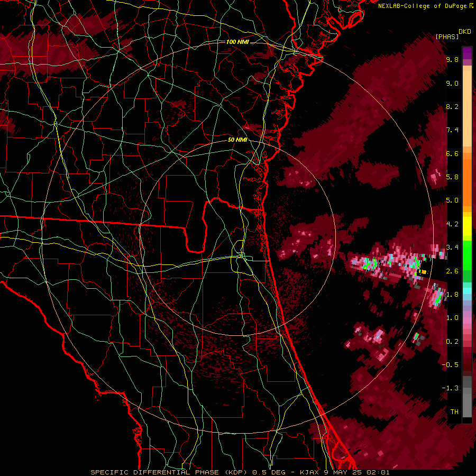Click the purple top segment of the color bar

[467, 53]
